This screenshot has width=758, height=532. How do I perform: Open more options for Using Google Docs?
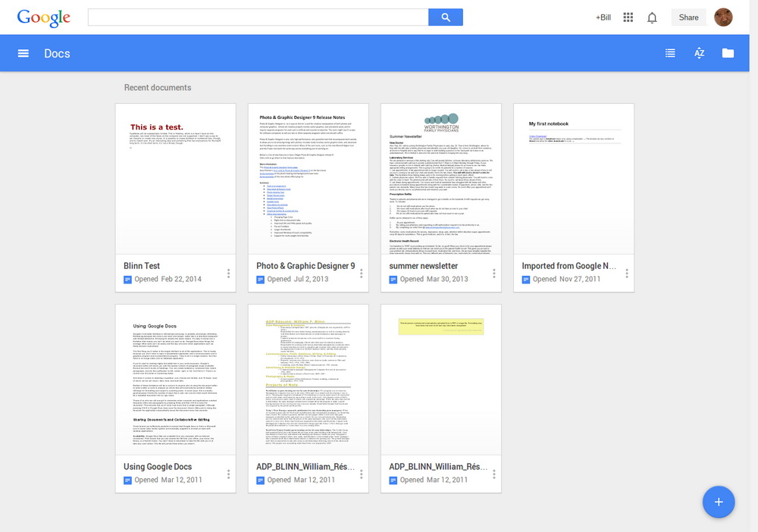228,474
